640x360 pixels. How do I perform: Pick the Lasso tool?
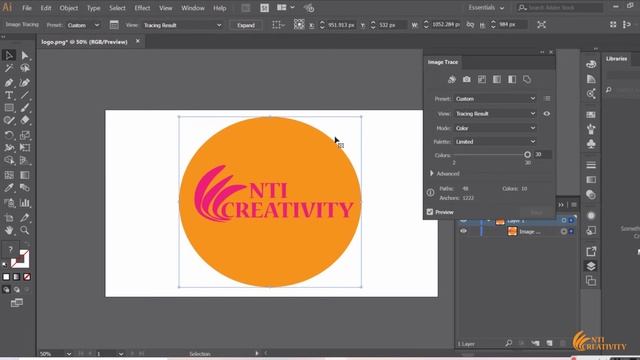(24, 68)
